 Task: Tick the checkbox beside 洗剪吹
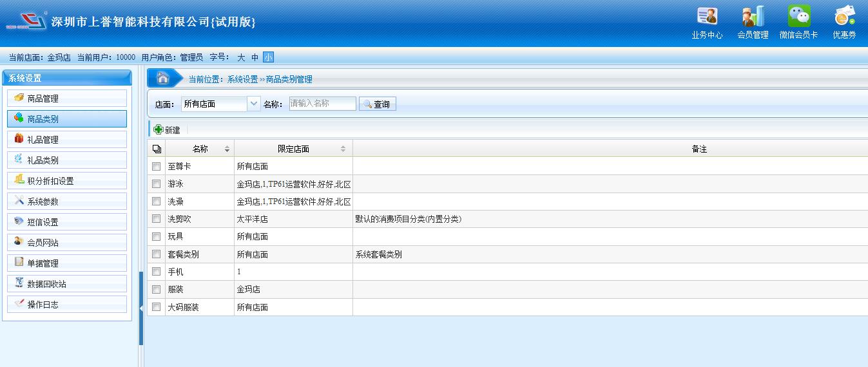(156, 220)
